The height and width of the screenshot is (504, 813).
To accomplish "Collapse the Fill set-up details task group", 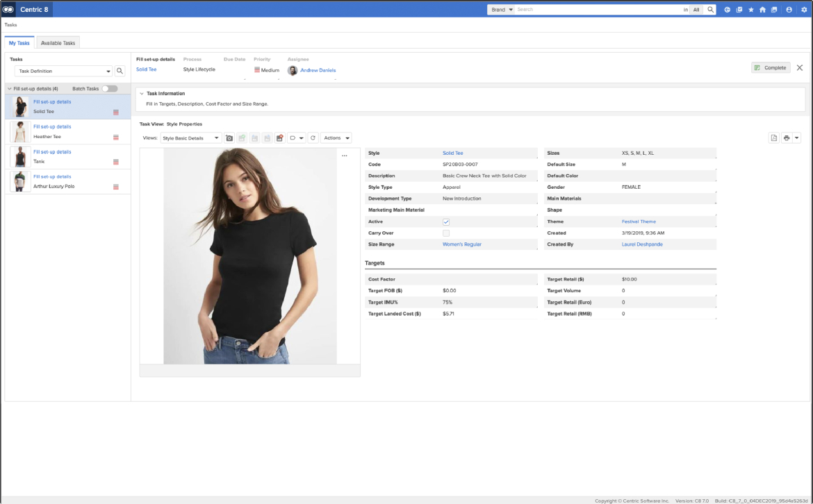I will [x=8, y=88].
